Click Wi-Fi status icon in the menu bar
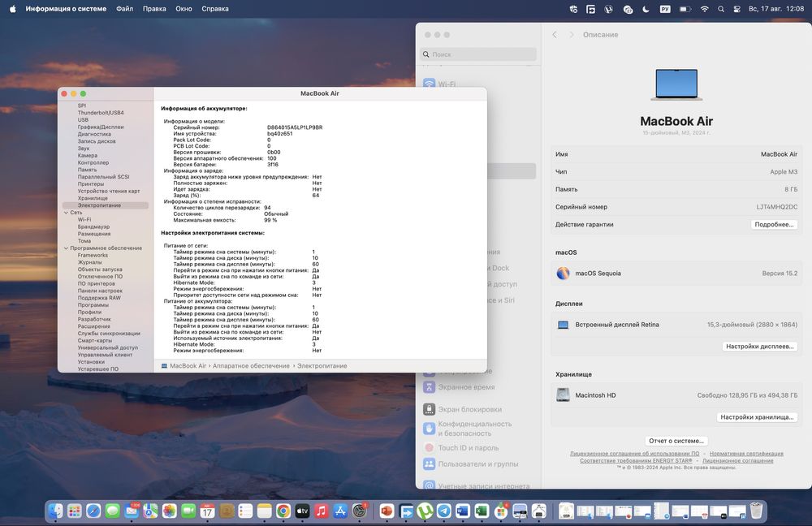This screenshot has width=812, height=526. (x=704, y=9)
